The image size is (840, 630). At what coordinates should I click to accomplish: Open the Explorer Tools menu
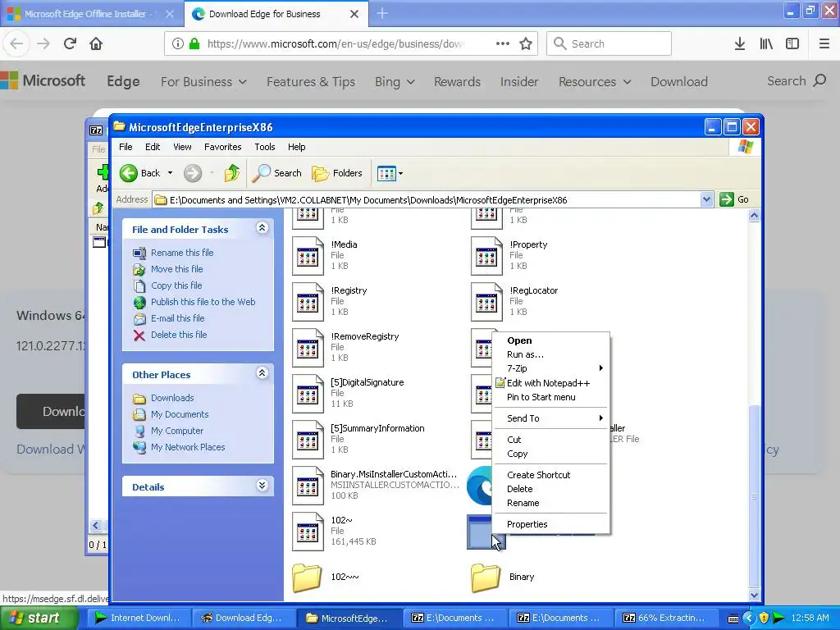(265, 147)
